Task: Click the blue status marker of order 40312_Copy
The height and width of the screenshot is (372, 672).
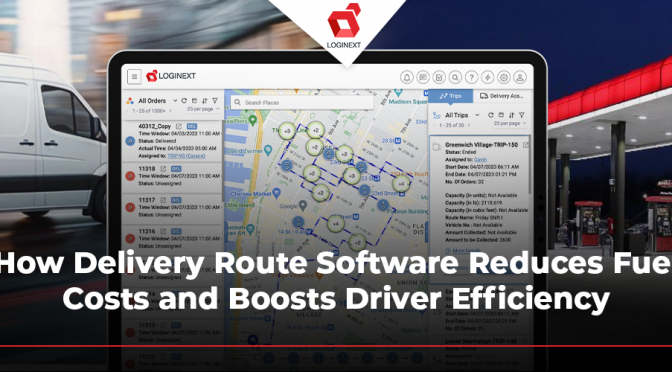Action: point(130,141)
